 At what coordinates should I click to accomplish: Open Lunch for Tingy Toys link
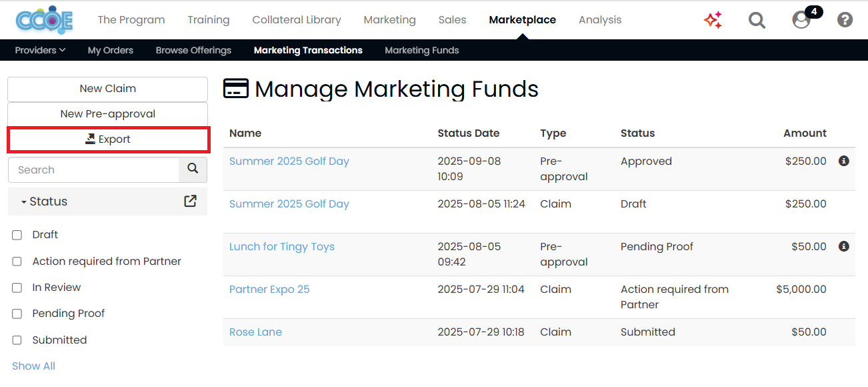282,246
